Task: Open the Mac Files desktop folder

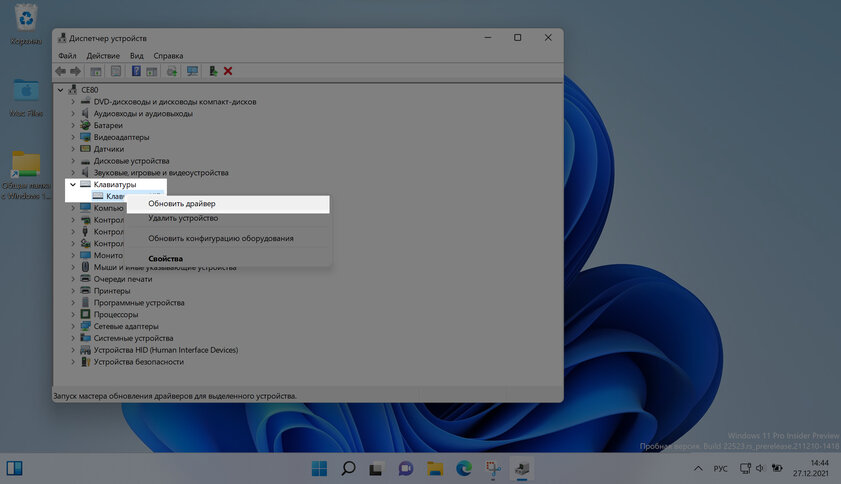Action: [26, 98]
